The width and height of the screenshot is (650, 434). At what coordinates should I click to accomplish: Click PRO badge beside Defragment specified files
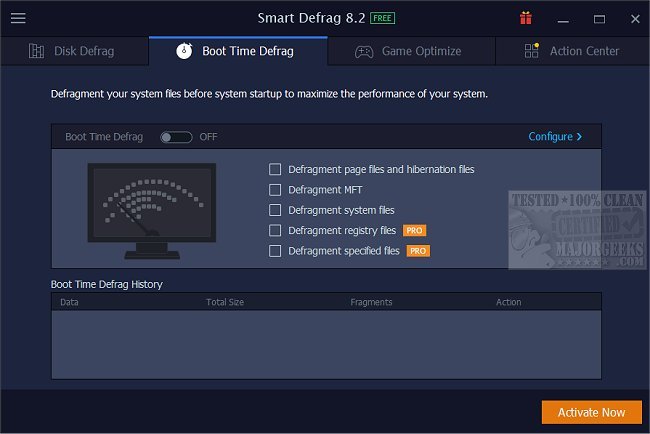418,251
